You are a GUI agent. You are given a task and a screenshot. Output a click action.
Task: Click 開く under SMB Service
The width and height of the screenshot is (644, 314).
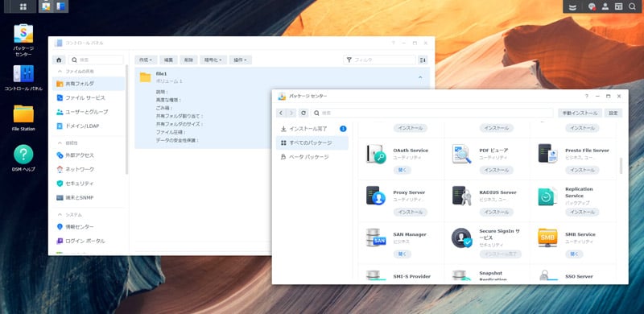[x=574, y=254]
